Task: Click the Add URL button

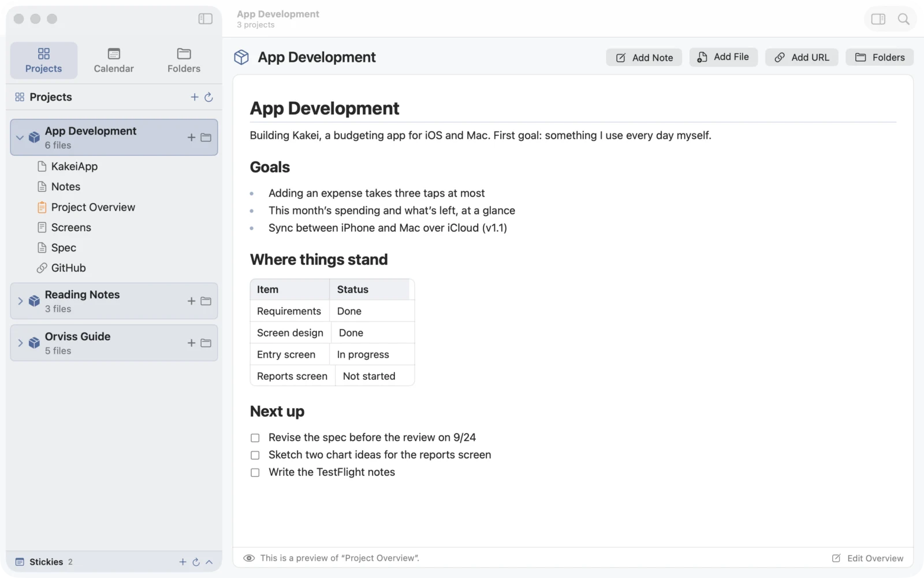Action: (802, 57)
